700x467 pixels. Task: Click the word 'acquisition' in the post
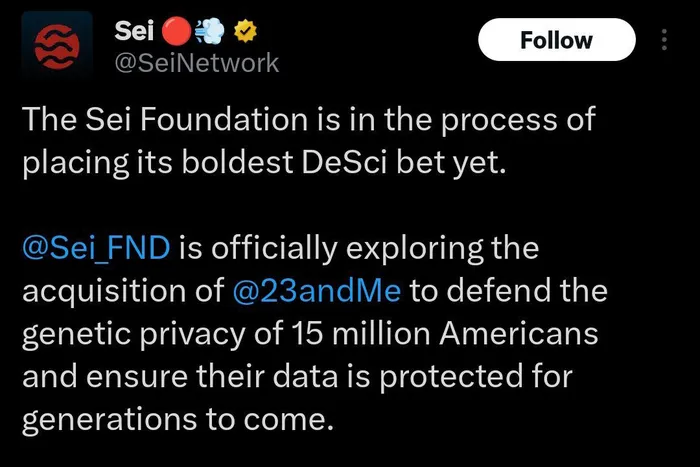104,292
